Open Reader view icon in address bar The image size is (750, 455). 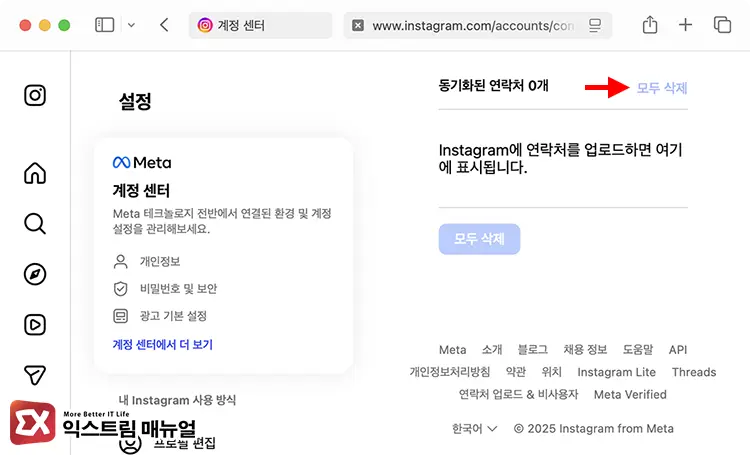pos(595,25)
